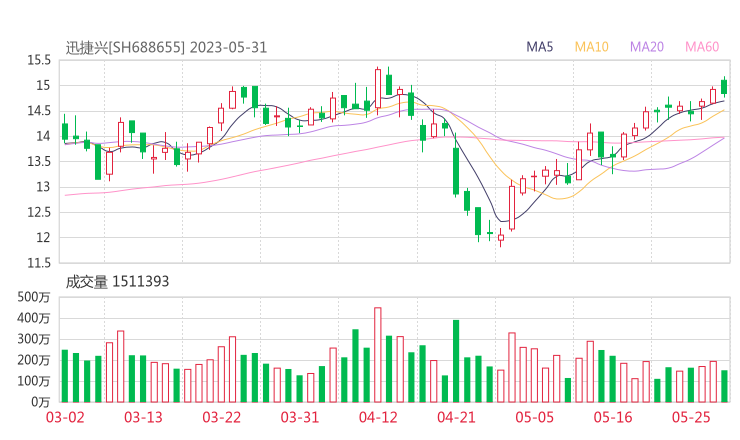Select the 300万 volume axis label
This screenshot has height=440, width=740.
(x=34, y=339)
